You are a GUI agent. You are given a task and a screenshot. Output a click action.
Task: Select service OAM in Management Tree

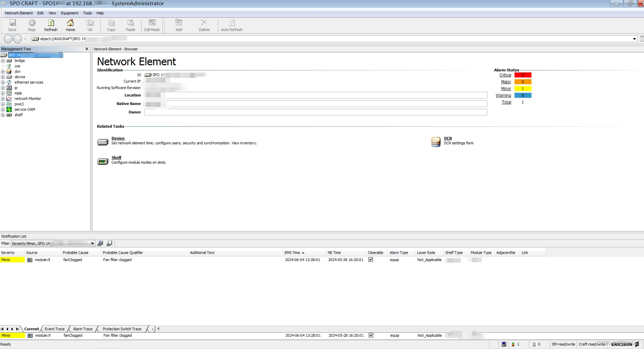(x=25, y=109)
